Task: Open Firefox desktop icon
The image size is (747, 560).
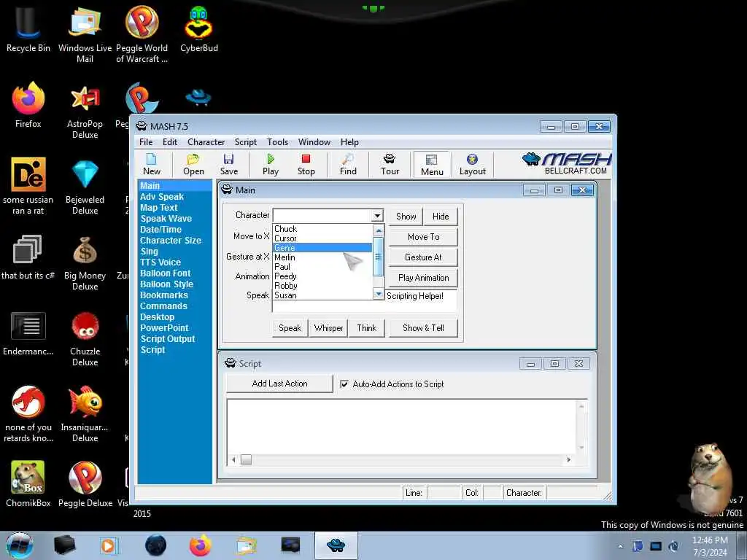Action: (x=28, y=106)
